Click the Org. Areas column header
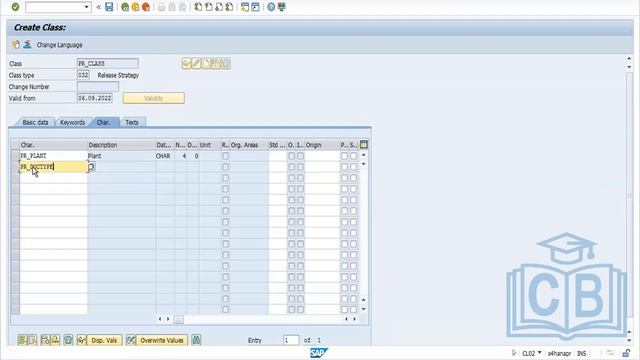 click(249, 145)
